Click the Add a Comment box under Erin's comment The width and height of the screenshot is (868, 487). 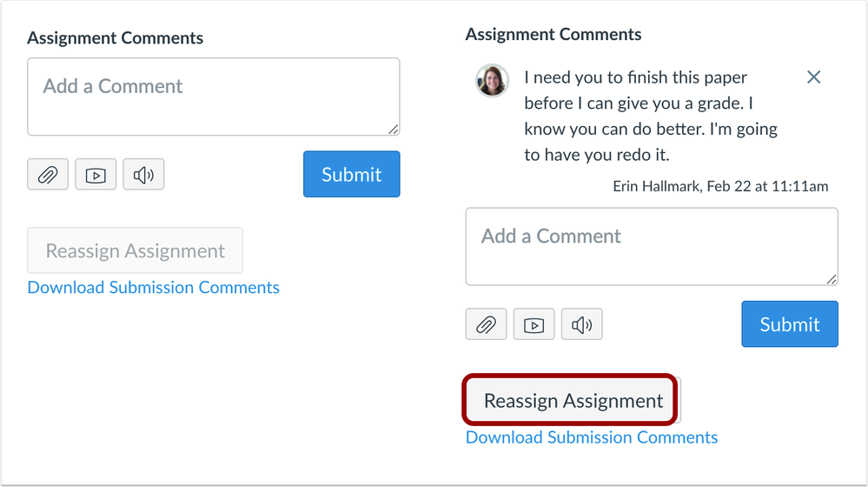651,246
